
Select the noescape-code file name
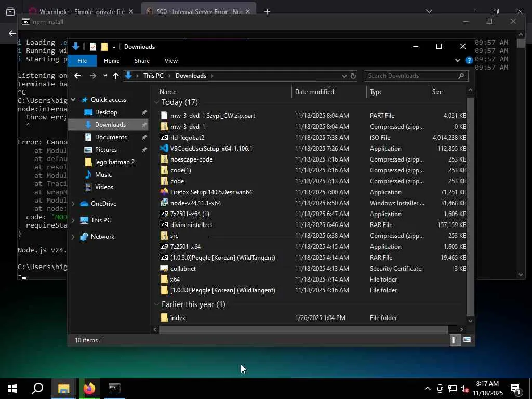[191, 159]
